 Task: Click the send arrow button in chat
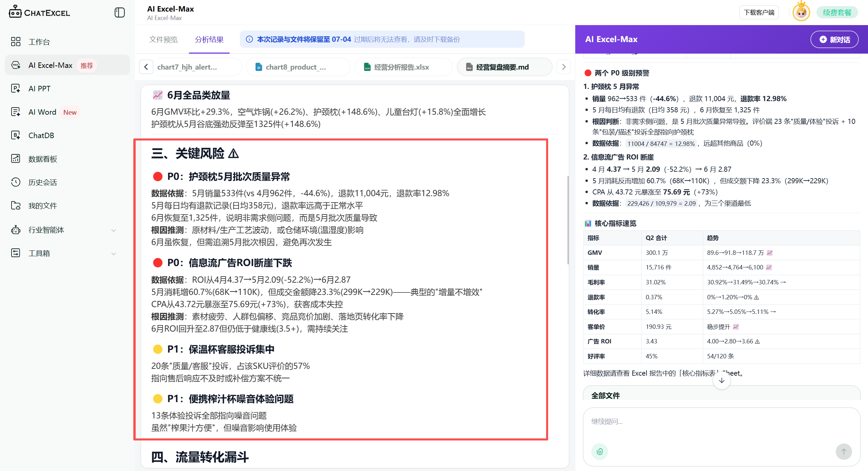[x=844, y=451]
